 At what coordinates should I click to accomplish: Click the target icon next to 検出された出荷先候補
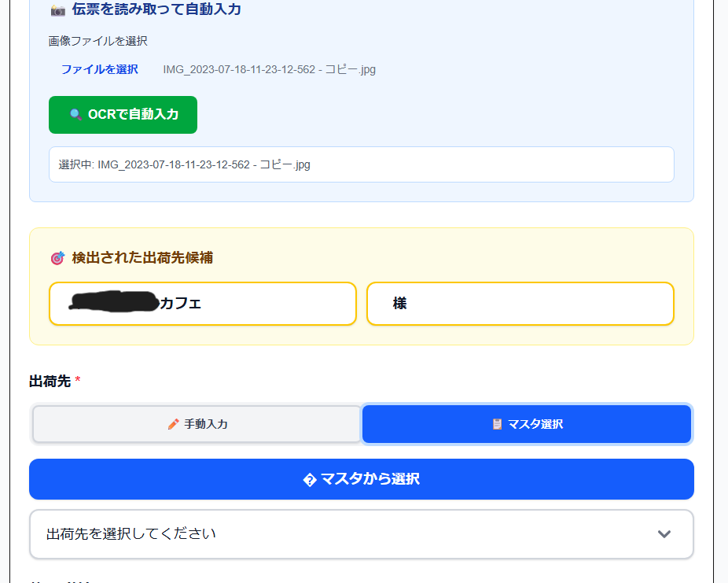click(57, 258)
